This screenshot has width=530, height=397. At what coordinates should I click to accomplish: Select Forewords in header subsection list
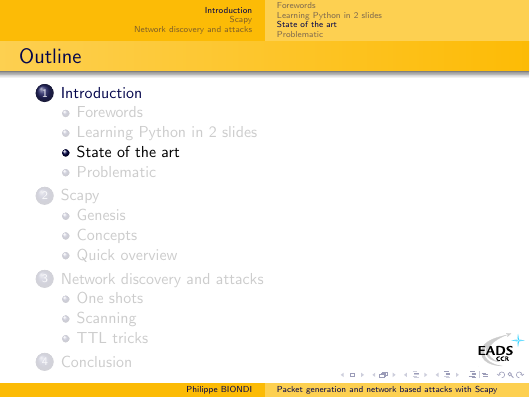[x=296, y=5]
